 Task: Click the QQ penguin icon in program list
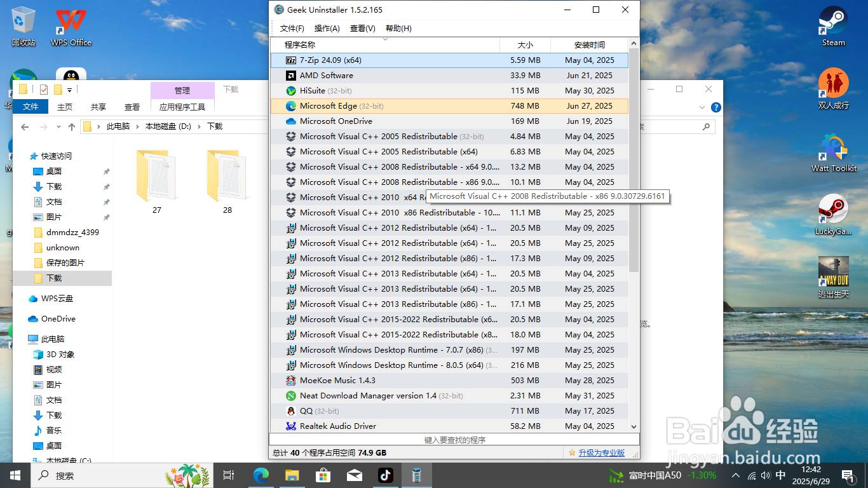pyautogui.click(x=291, y=411)
